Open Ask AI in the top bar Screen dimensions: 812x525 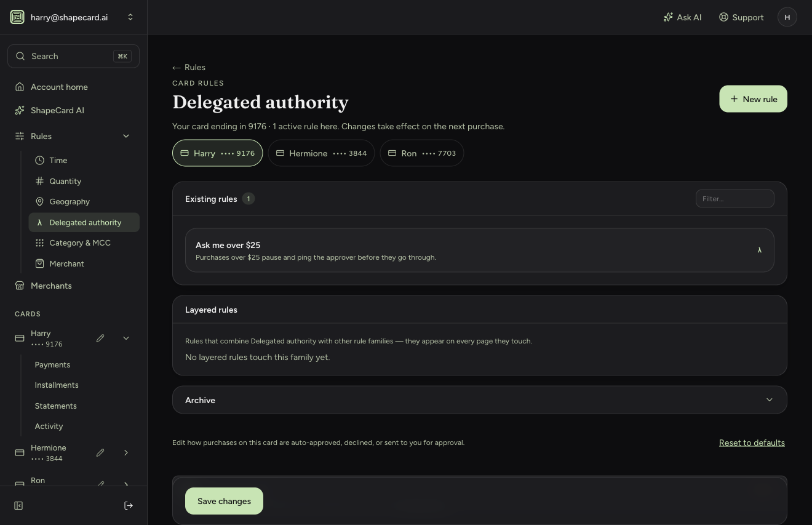coord(682,17)
